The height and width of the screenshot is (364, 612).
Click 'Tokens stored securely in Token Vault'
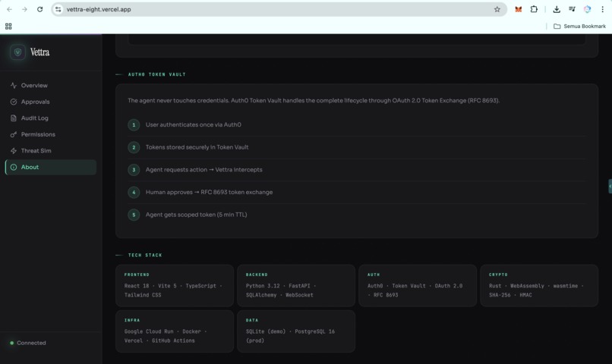coord(197,147)
